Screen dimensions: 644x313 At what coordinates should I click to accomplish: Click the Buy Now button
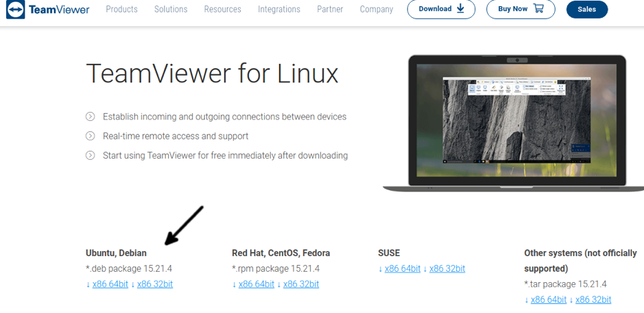[521, 9]
